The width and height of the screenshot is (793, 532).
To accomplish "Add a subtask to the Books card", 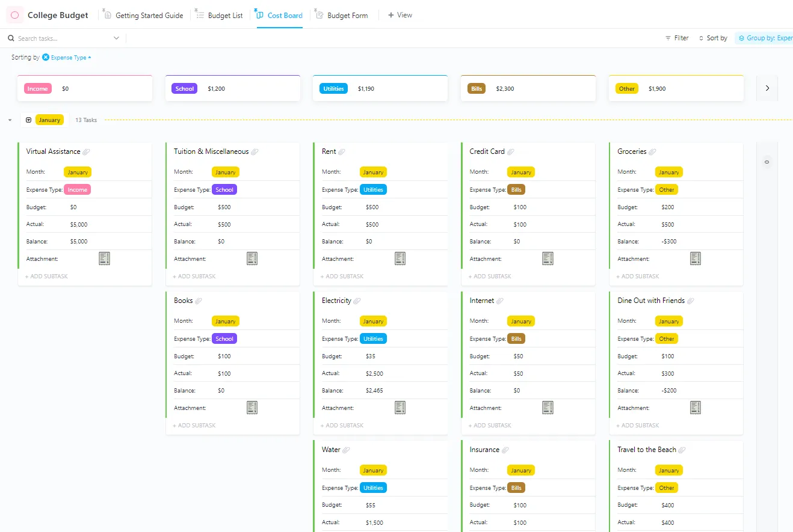I will (194, 426).
